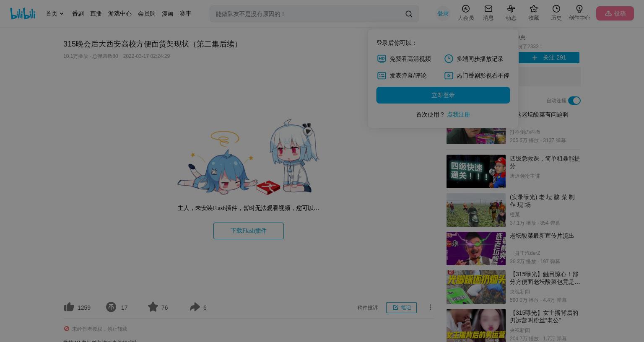Open the three-dot more options menu
The image size is (644, 342).
point(430,307)
